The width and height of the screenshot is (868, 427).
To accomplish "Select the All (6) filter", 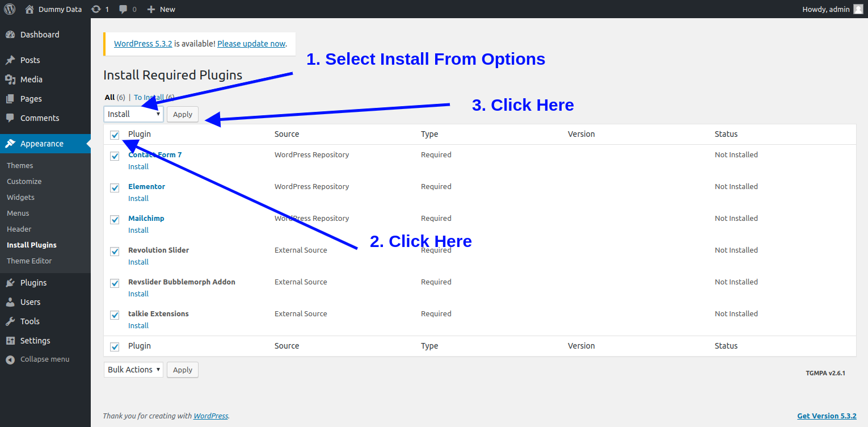I will (x=115, y=98).
